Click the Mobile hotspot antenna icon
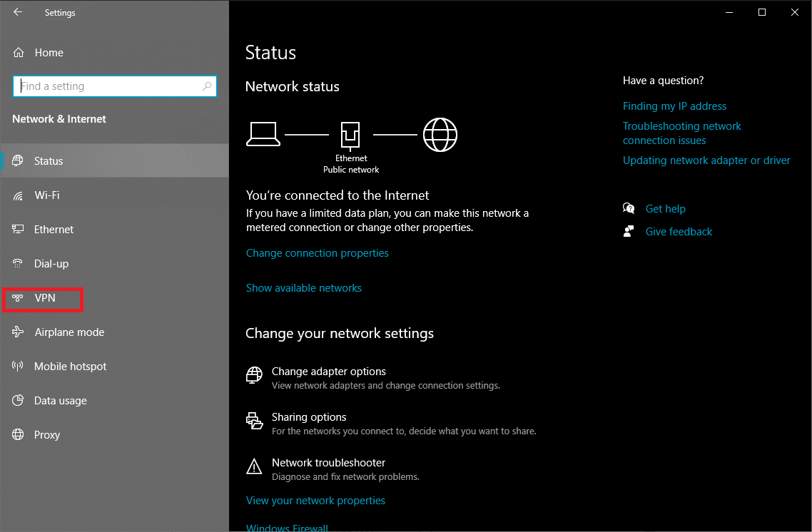Screen dimensions: 812x532 click(18, 366)
